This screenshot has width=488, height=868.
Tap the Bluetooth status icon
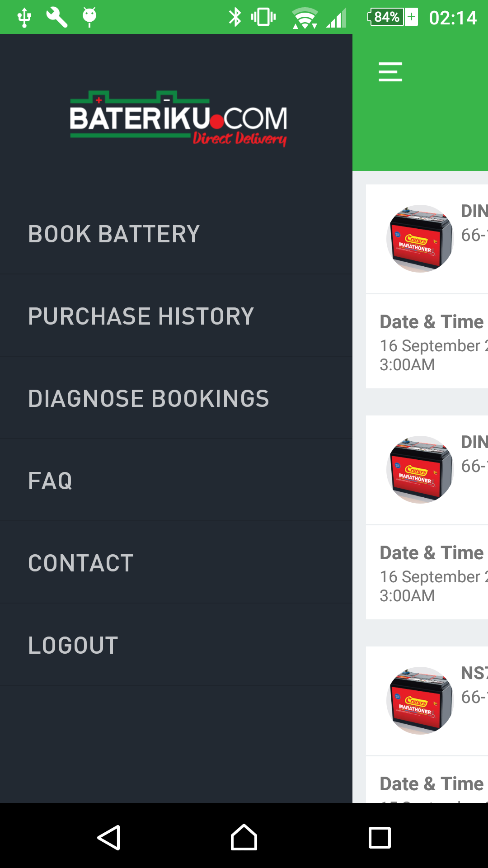coord(235,17)
